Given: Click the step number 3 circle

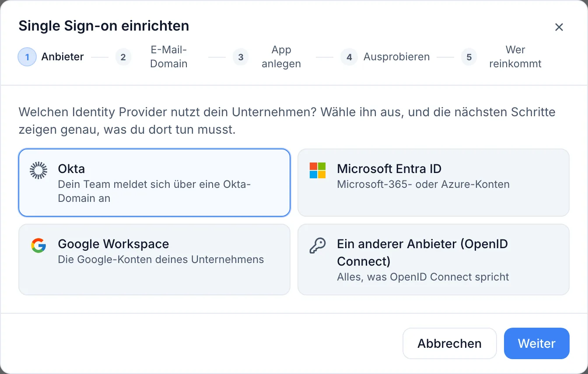Looking at the screenshot, I should (x=241, y=57).
